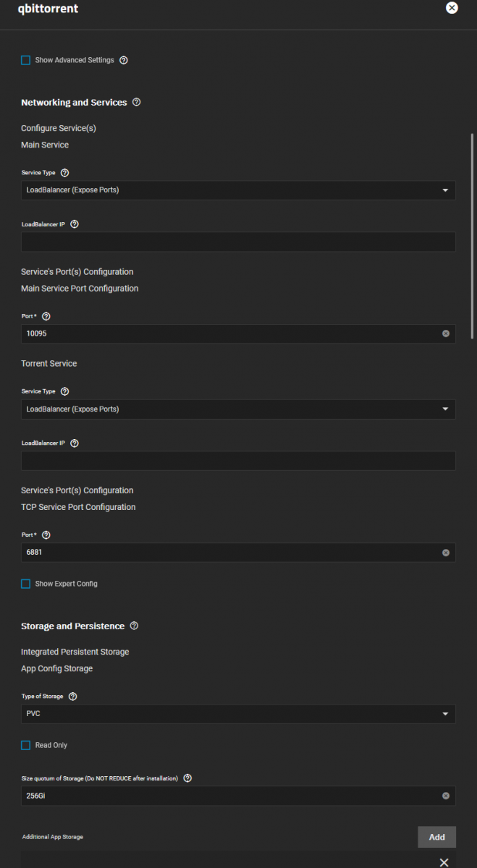
Task: Click help icon next to Storage and Persistence
Action: click(134, 626)
